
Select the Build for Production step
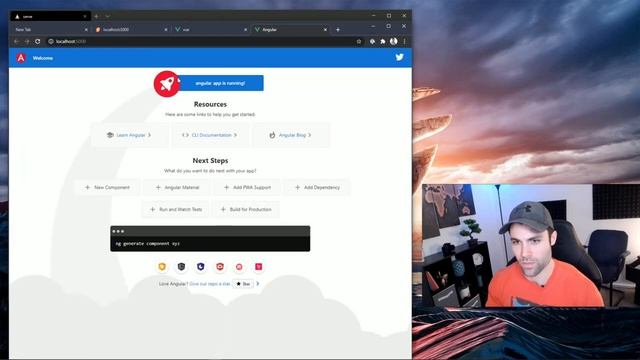coord(246,209)
